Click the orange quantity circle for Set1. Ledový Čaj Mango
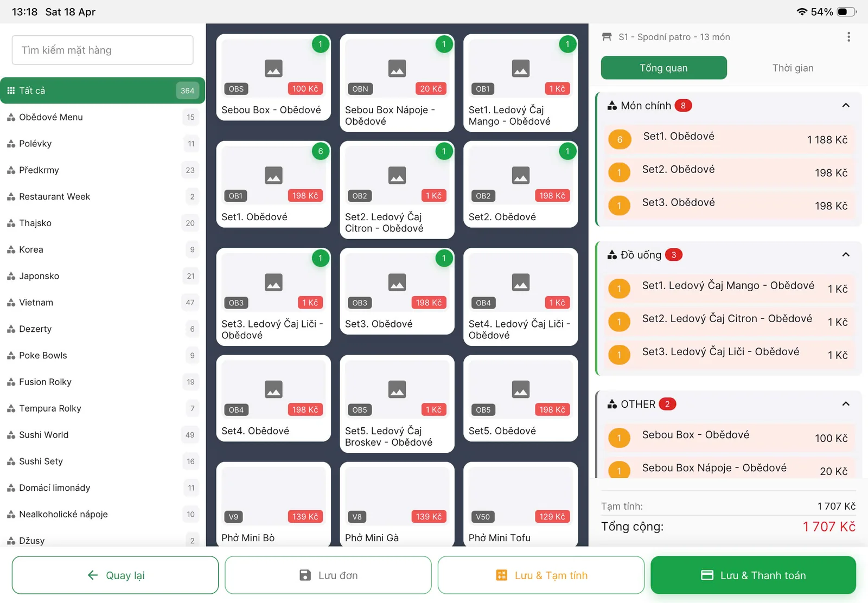Image resolution: width=868 pixels, height=603 pixels. (620, 289)
